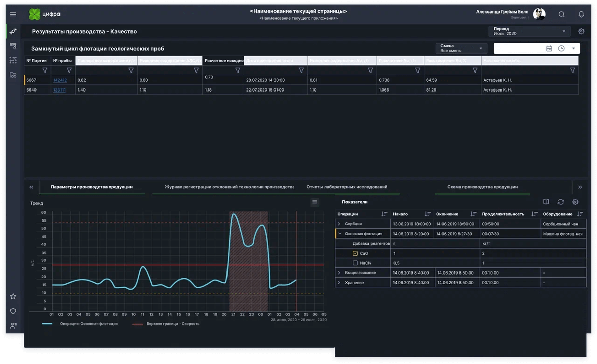Click the Добавка реагентов row
Viewport: 597px width, 364px height.
(460, 243)
